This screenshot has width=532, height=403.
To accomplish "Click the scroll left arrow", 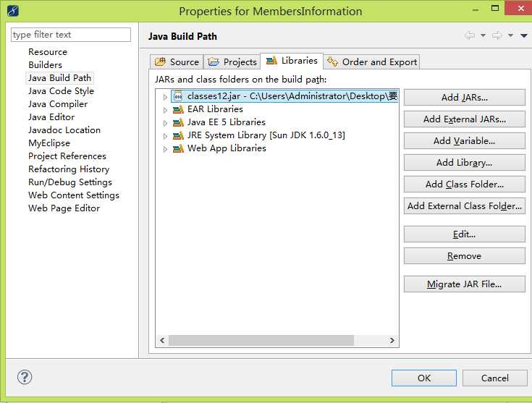I will (x=162, y=340).
